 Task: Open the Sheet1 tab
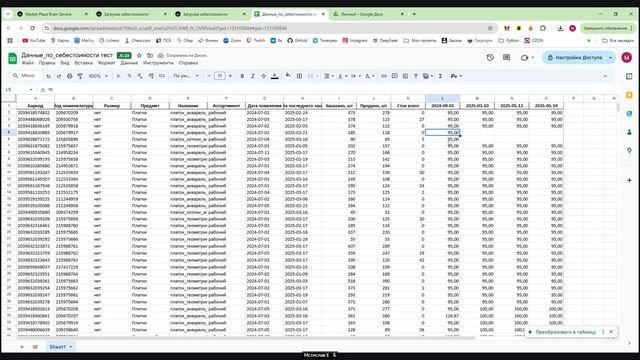click(x=60, y=347)
